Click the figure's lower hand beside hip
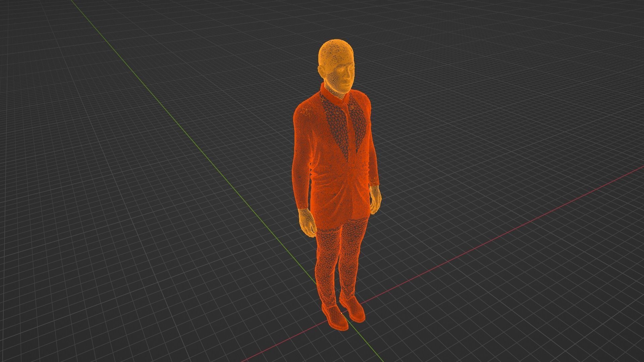The height and width of the screenshot is (362, 644). point(308,223)
